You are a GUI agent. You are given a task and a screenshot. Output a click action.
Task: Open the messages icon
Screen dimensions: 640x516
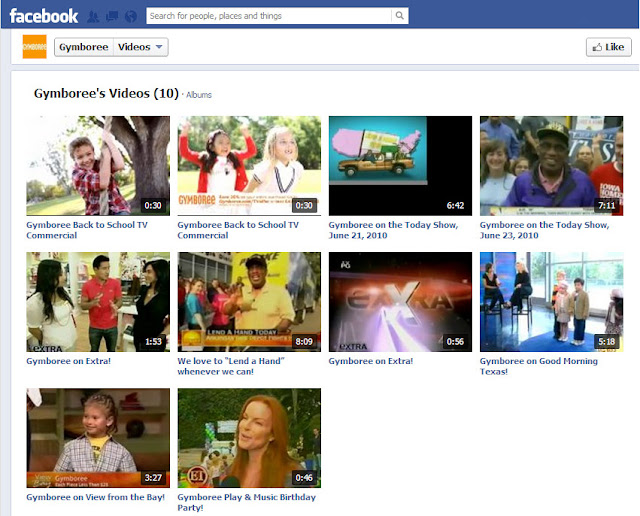click(x=112, y=16)
